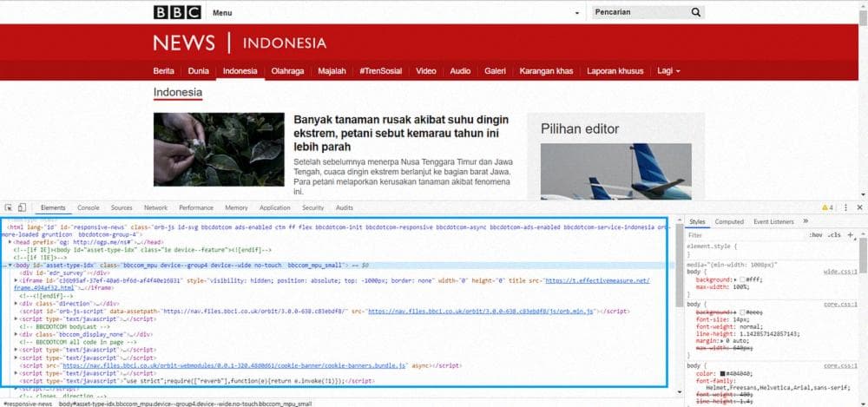
Task: Open Laporan khusus section
Action: pyautogui.click(x=615, y=71)
